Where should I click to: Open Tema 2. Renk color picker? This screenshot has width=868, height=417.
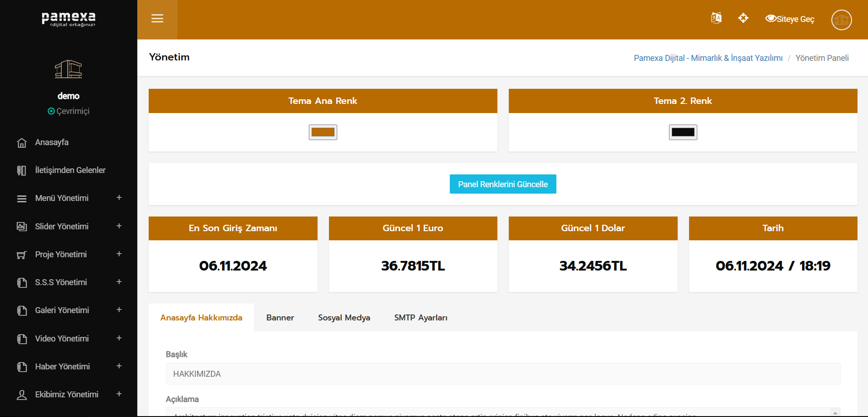683,132
